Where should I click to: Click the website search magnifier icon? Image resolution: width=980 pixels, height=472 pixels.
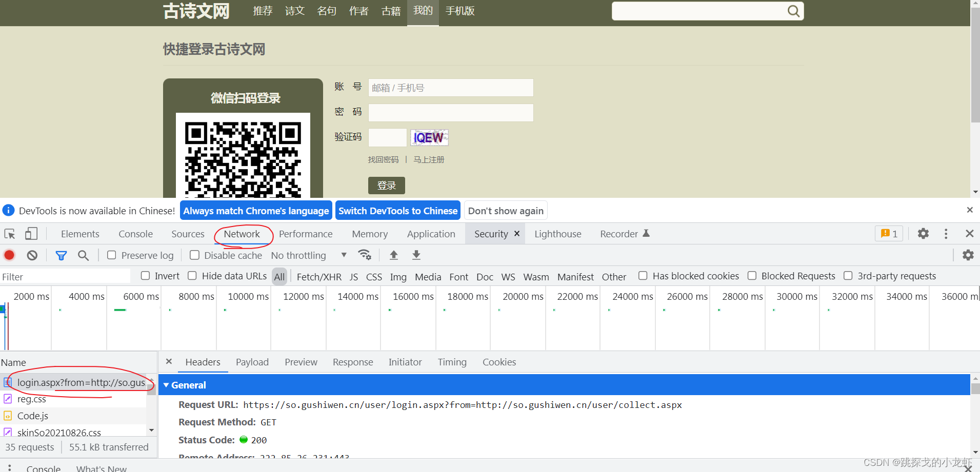coord(793,11)
